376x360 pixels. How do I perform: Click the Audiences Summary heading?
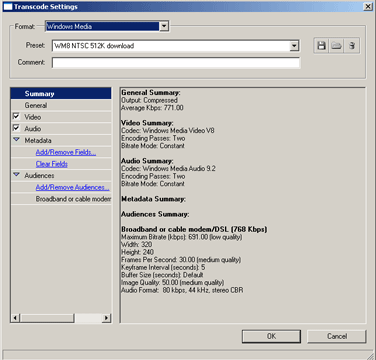(155, 214)
